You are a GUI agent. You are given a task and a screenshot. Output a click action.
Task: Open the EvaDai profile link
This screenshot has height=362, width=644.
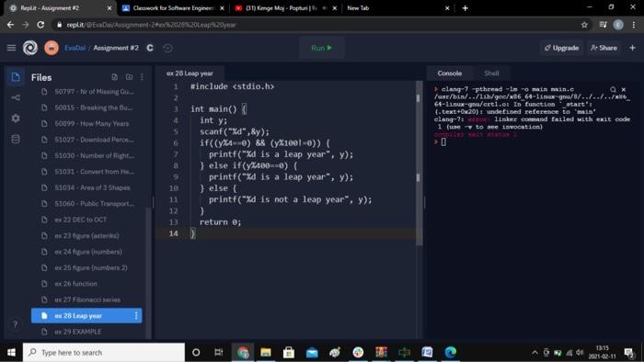(75, 48)
